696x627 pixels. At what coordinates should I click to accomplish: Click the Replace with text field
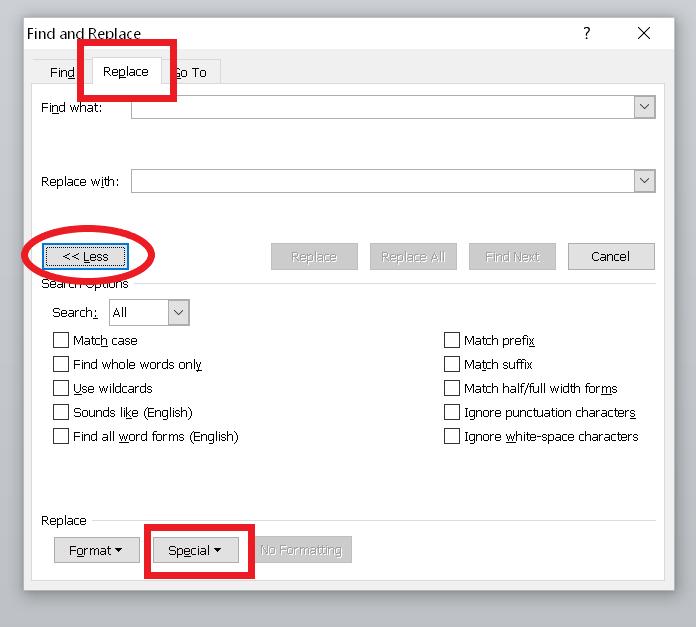click(x=381, y=181)
